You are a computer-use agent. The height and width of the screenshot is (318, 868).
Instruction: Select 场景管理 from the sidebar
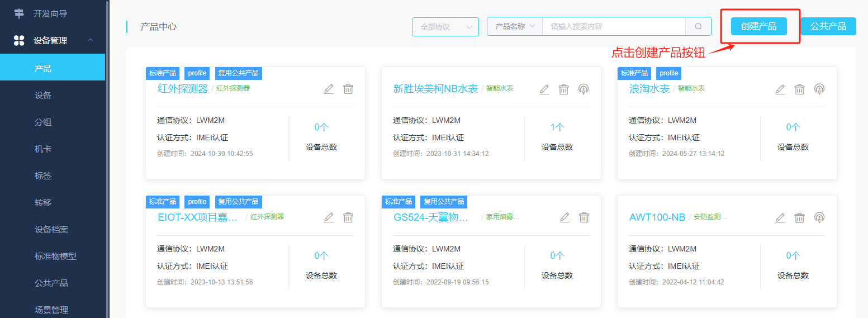point(51,310)
